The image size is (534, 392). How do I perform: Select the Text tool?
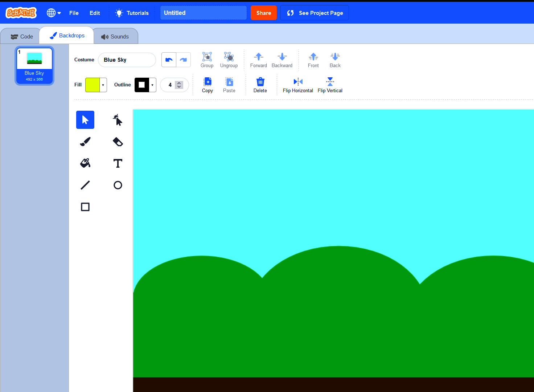point(118,163)
